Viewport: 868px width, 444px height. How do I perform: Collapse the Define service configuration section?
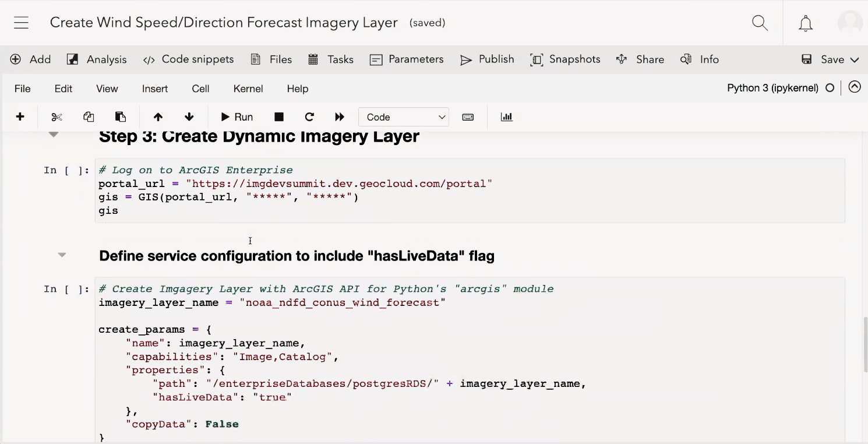62,255
